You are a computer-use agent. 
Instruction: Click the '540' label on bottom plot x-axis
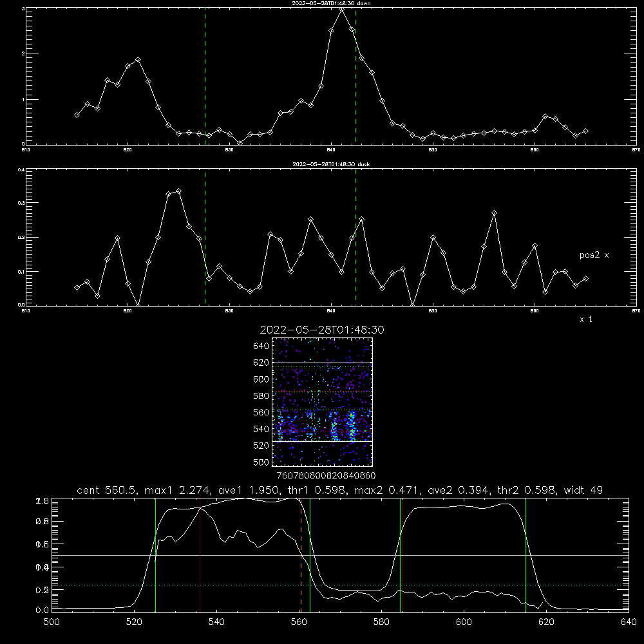[x=216, y=622]
